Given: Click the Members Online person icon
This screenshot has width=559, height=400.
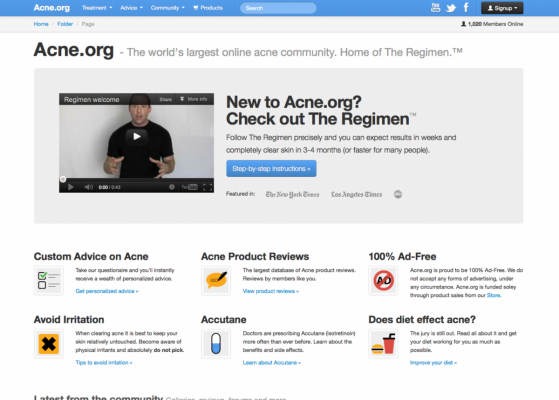Looking at the screenshot, I should pos(463,24).
